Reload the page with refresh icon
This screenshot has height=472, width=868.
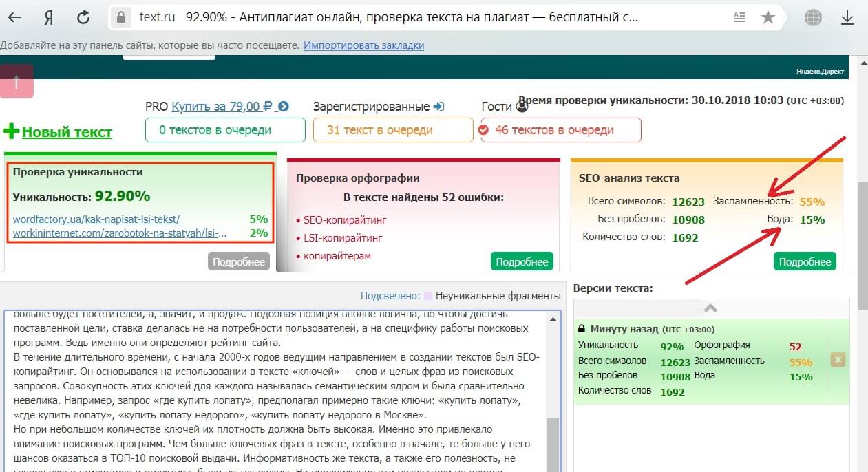click(x=83, y=18)
